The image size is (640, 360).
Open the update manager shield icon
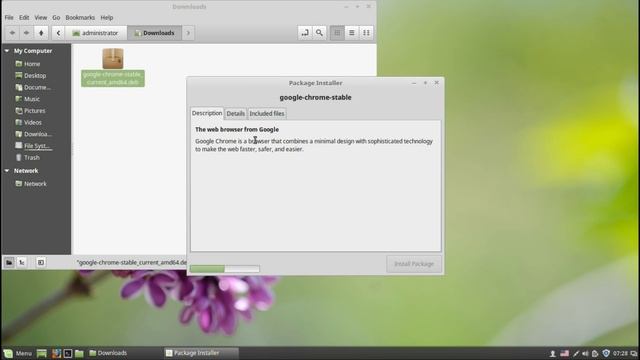(606, 353)
